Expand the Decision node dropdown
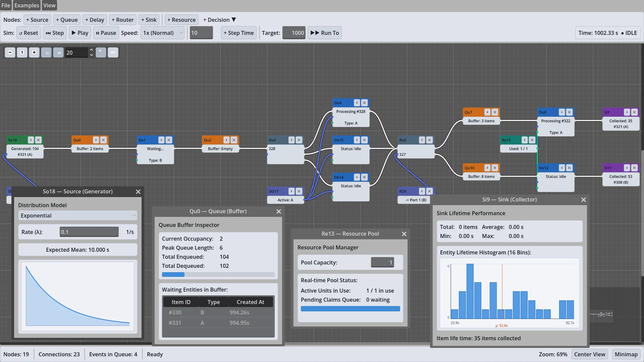Image resolution: width=644 pixels, height=362 pixels. click(220, 20)
